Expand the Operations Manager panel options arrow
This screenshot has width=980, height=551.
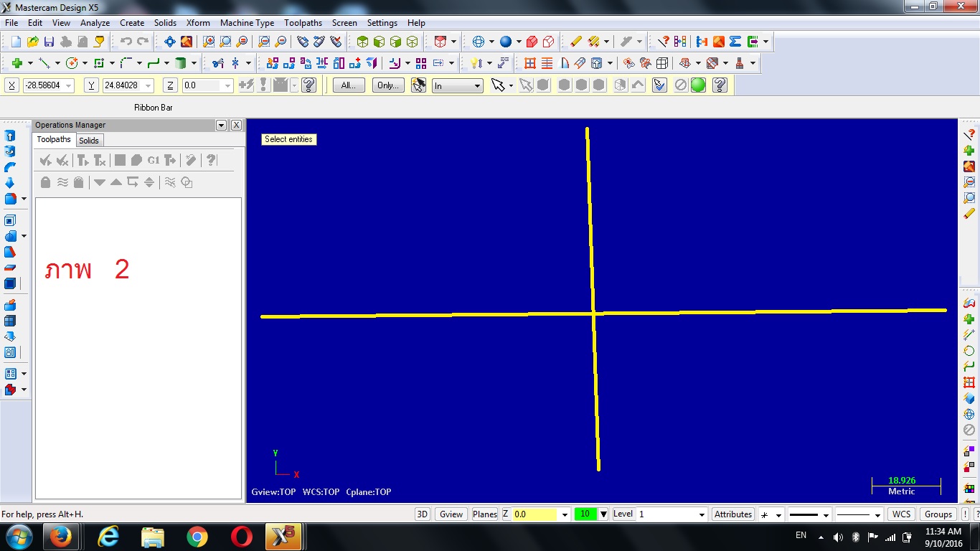[221, 125]
